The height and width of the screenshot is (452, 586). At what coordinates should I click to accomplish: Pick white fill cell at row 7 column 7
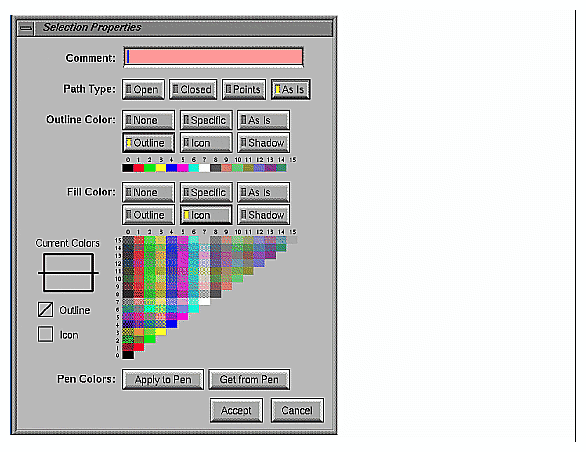[204, 301]
